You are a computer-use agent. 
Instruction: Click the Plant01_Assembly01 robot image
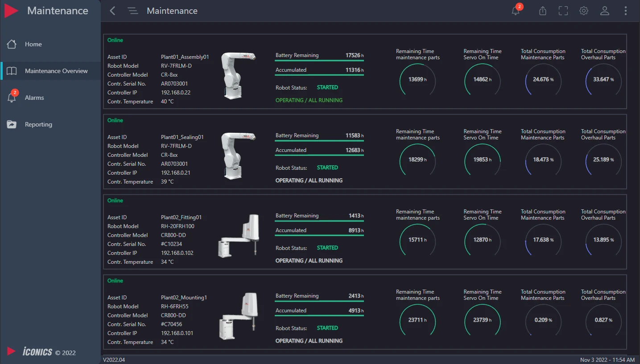[x=237, y=75]
